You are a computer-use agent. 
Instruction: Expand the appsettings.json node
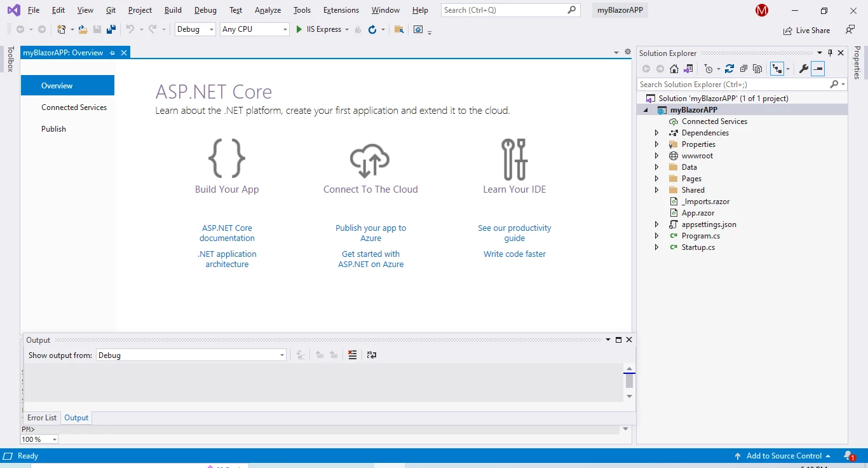pos(657,224)
